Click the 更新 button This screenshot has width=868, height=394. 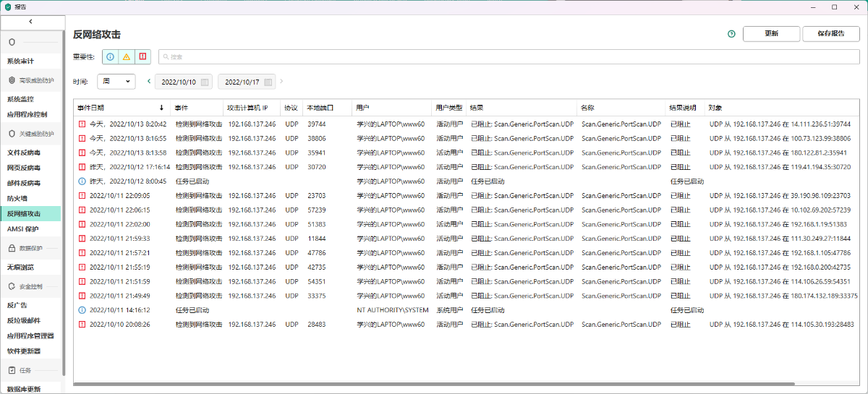771,34
